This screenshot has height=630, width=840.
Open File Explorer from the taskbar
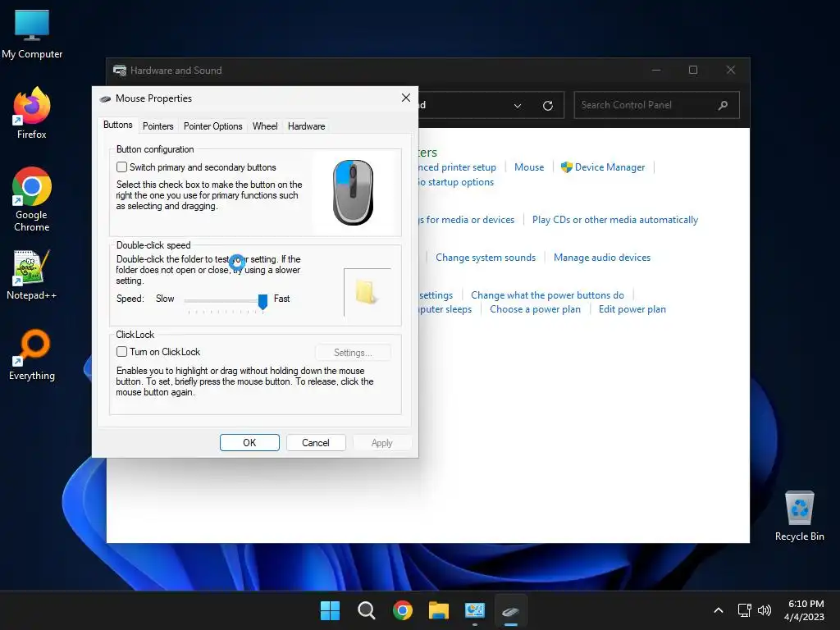(x=439, y=610)
